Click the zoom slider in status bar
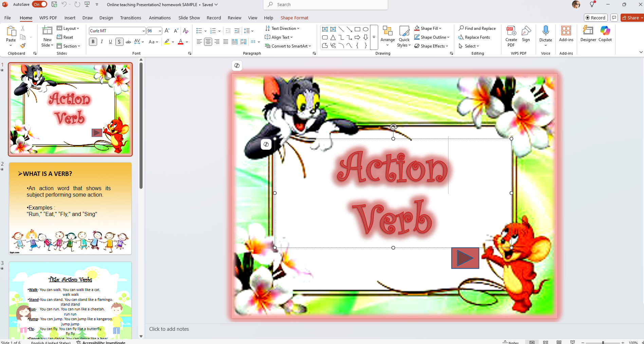Screen dimensions: 644x344 603,342
